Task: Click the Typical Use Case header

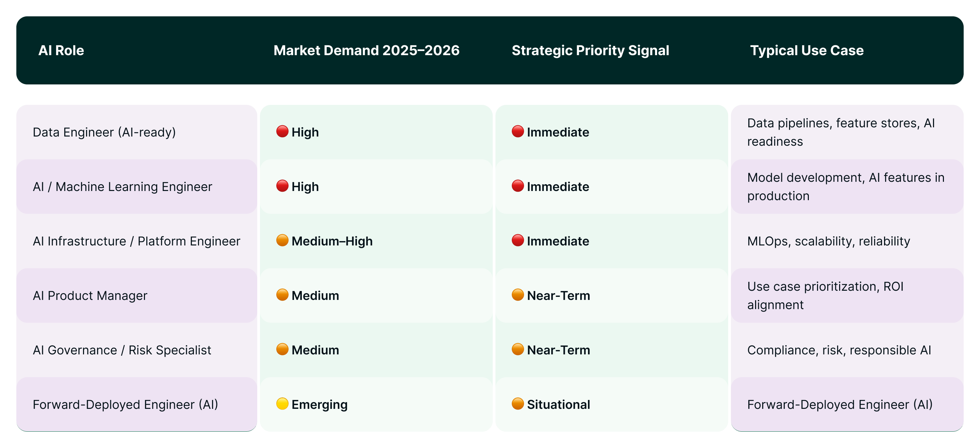Action: pyautogui.click(x=806, y=51)
